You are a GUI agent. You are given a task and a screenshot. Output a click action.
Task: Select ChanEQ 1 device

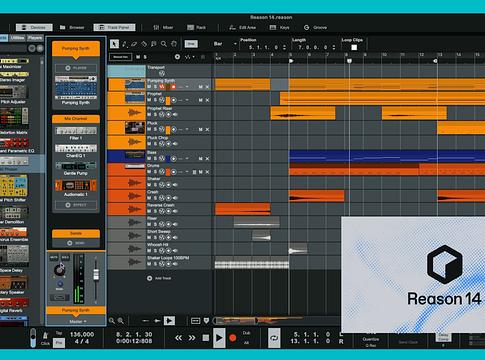pyautogui.click(x=76, y=151)
